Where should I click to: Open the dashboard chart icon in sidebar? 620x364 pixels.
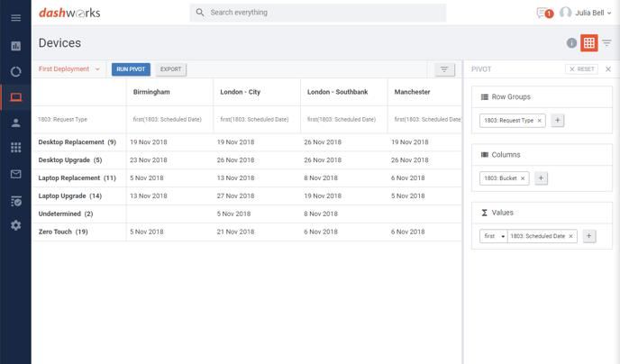click(x=16, y=46)
